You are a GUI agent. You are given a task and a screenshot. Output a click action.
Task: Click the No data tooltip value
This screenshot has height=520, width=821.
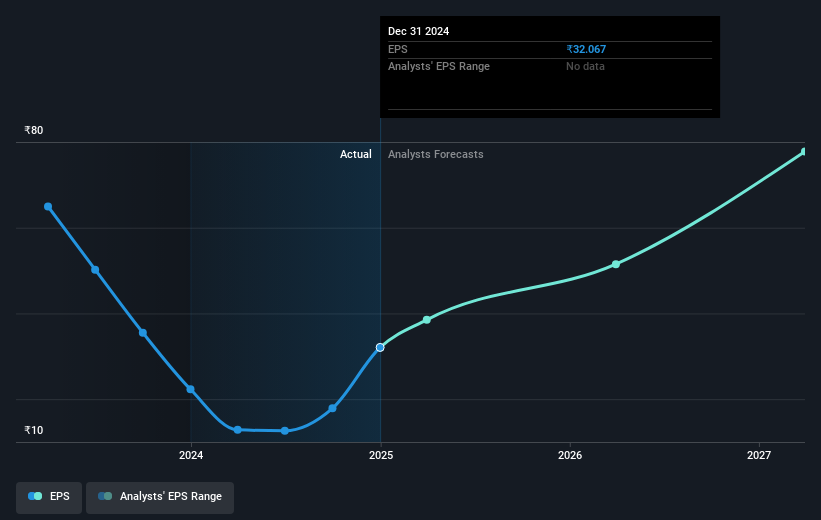pyautogui.click(x=585, y=67)
